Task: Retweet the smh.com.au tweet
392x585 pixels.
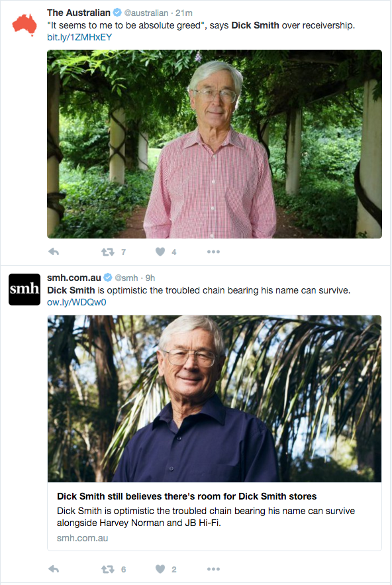Action: 108,569
